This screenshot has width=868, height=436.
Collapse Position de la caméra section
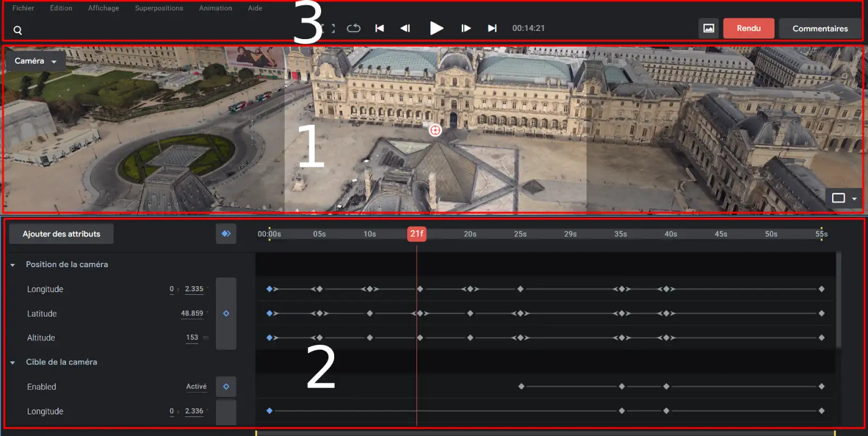[12, 265]
